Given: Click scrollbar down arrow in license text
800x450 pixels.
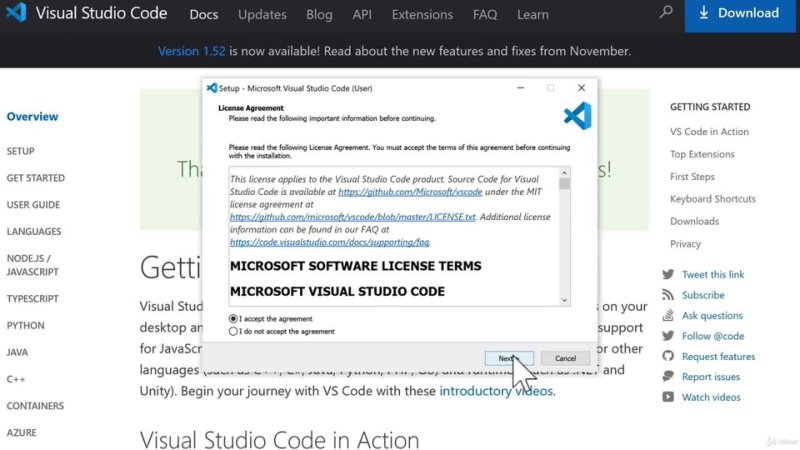Looking at the screenshot, I should coord(564,300).
